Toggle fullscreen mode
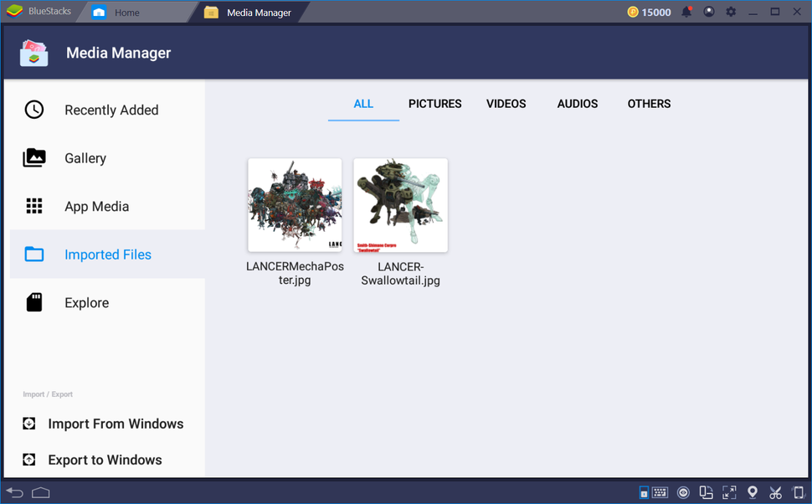Viewport: 812px width, 504px height. (729, 492)
